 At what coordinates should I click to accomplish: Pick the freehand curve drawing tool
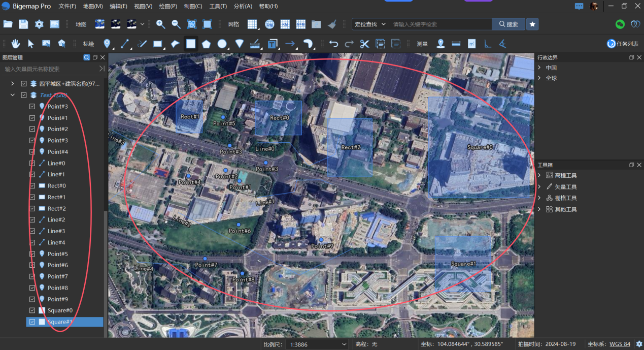[143, 44]
